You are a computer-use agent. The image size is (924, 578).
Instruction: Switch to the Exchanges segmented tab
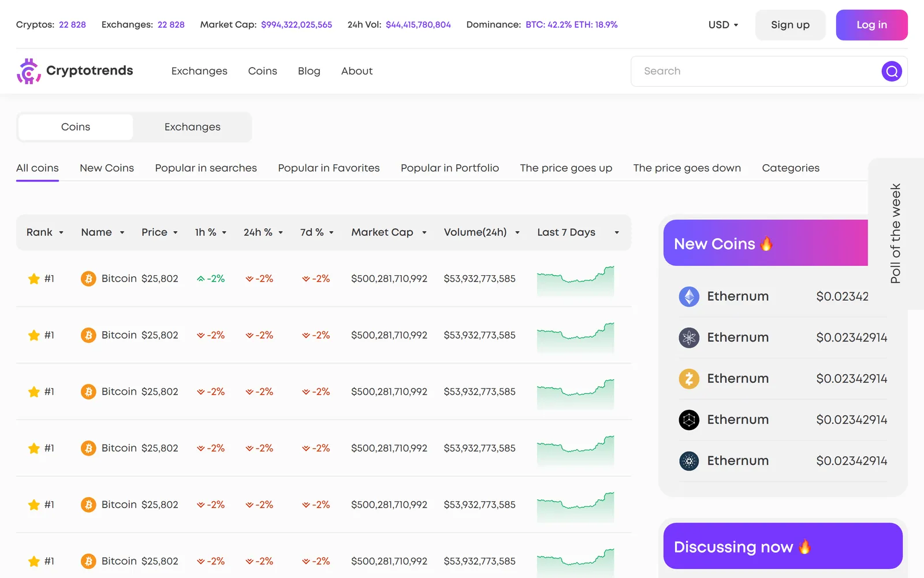192,127
